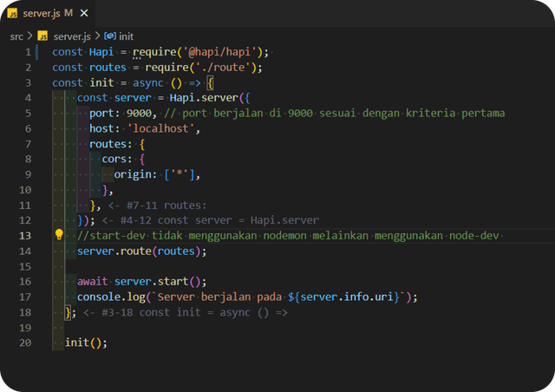Viewport: 555px width, 392px height.
Task: Place cursor on the 9000 port number
Action: 140,114
